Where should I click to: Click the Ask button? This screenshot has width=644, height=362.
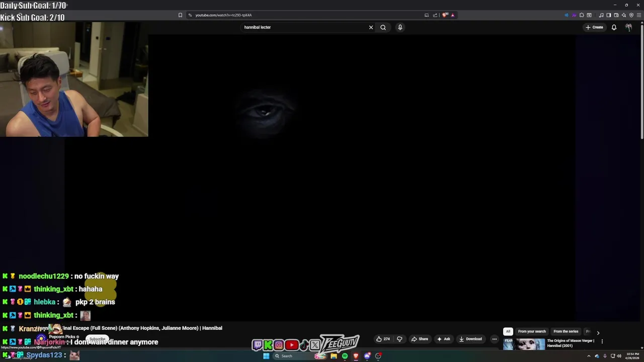click(443, 339)
